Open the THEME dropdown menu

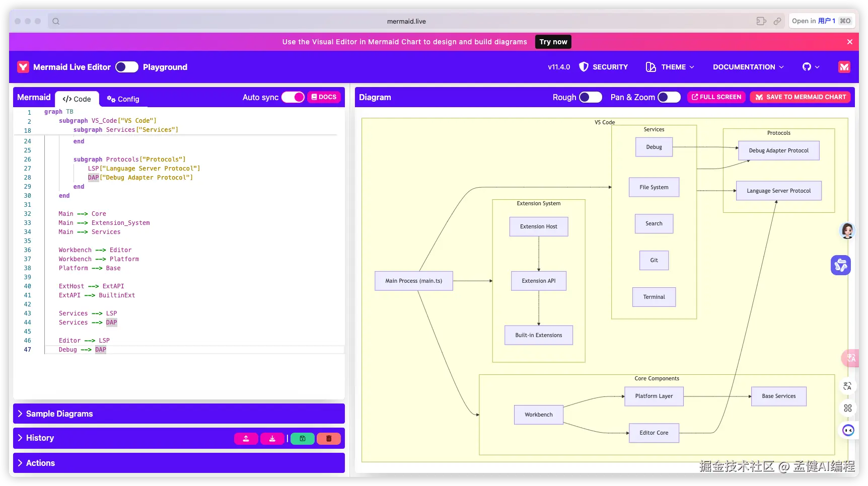(670, 67)
